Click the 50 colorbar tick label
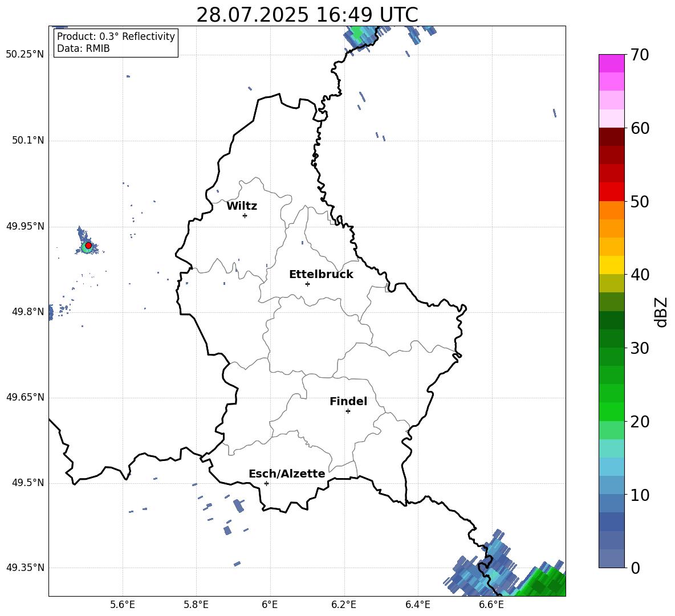Screen dimensions: 675x616 click(640, 202)
